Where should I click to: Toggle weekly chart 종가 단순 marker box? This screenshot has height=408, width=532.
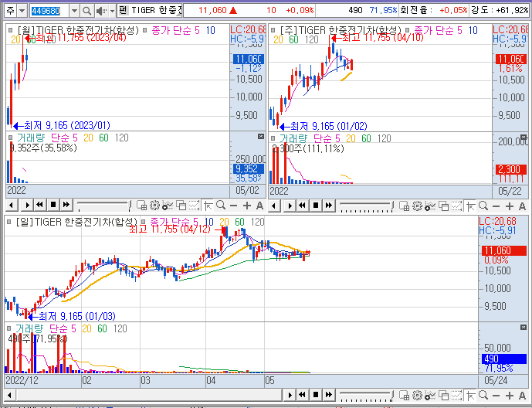click(x=407, y=30)
